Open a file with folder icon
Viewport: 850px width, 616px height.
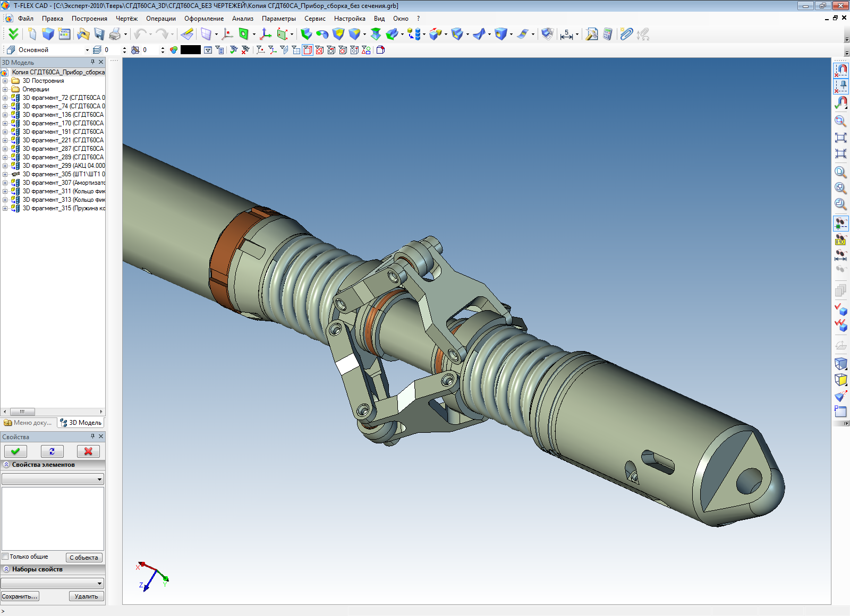point(83,34)
